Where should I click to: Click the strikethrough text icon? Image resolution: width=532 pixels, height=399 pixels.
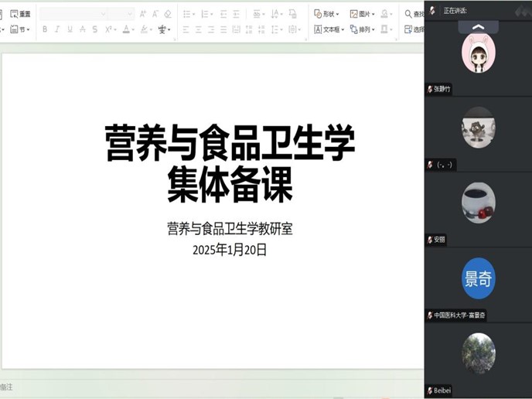point(82,29)
